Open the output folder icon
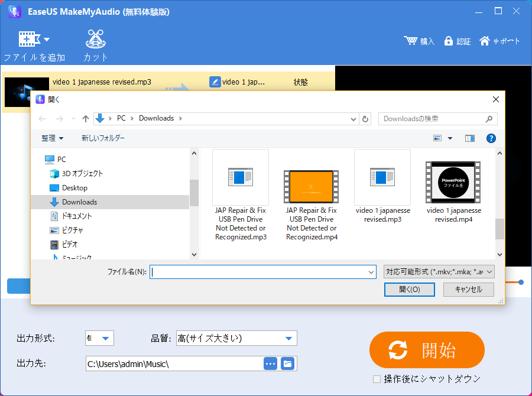This screenshot has width=532, height=396. [287, 363]
